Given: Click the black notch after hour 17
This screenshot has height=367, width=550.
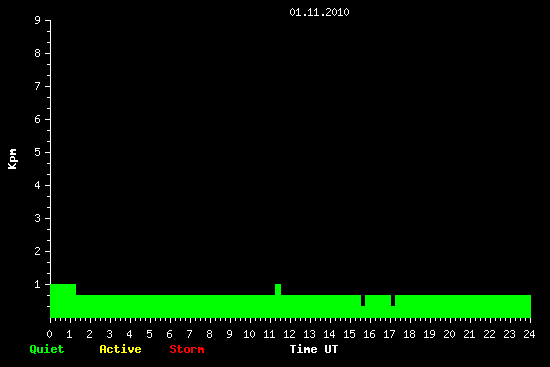Looking at the screenshot, I should point(393,300).
